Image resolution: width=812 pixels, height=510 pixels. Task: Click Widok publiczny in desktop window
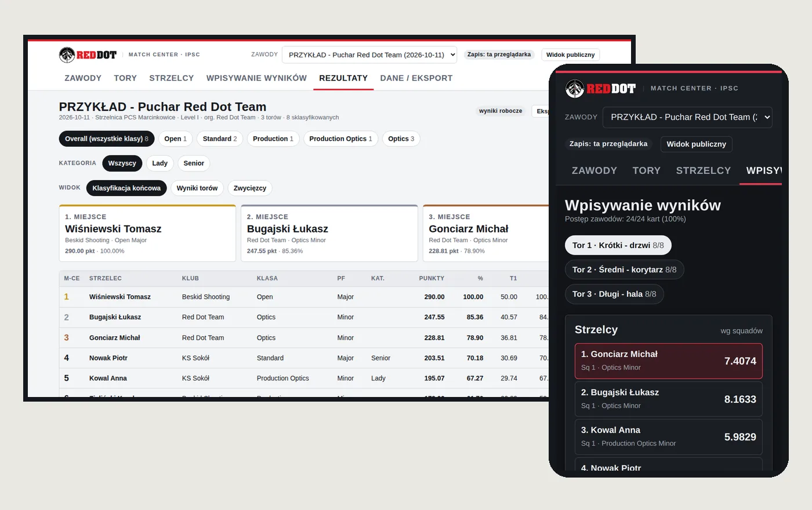coord(570,54)
